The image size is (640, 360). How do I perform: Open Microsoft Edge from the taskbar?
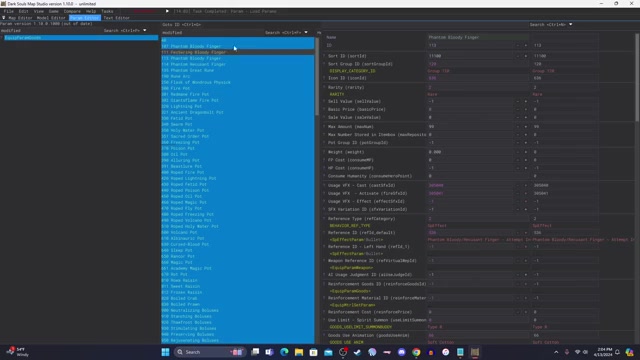[x=284, y=352]
